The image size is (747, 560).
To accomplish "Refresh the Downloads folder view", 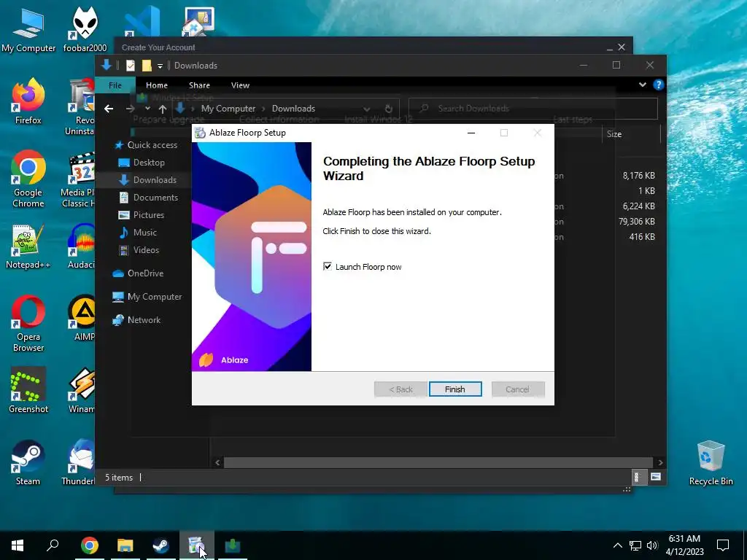I will [388, 109].
